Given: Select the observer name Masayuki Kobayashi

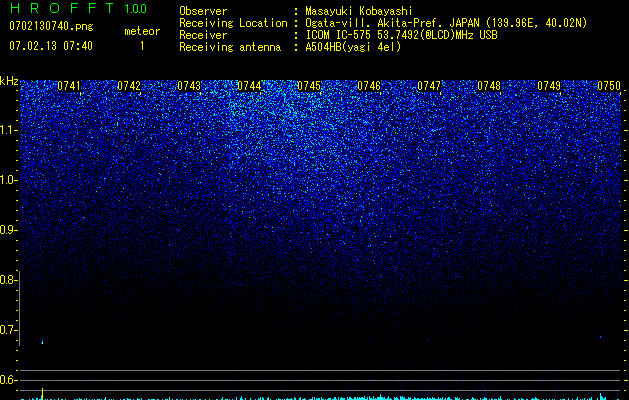Looking at the screenshot, I should pos(359,11).
